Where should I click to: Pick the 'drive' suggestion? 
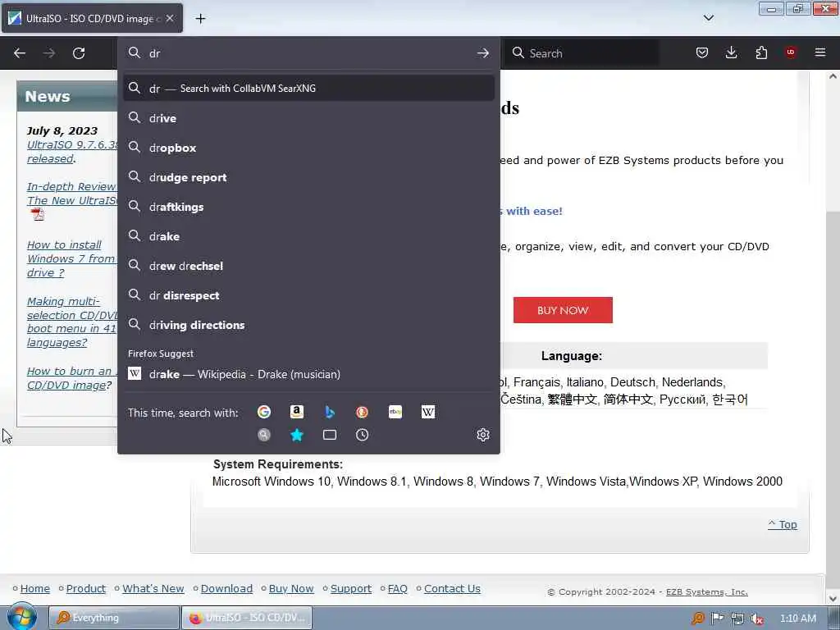click(308, 118)
